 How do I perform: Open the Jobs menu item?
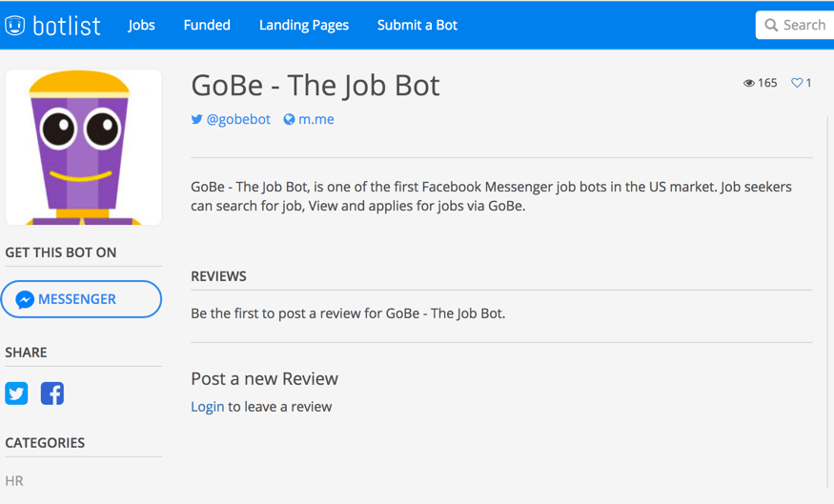point(141,25)
